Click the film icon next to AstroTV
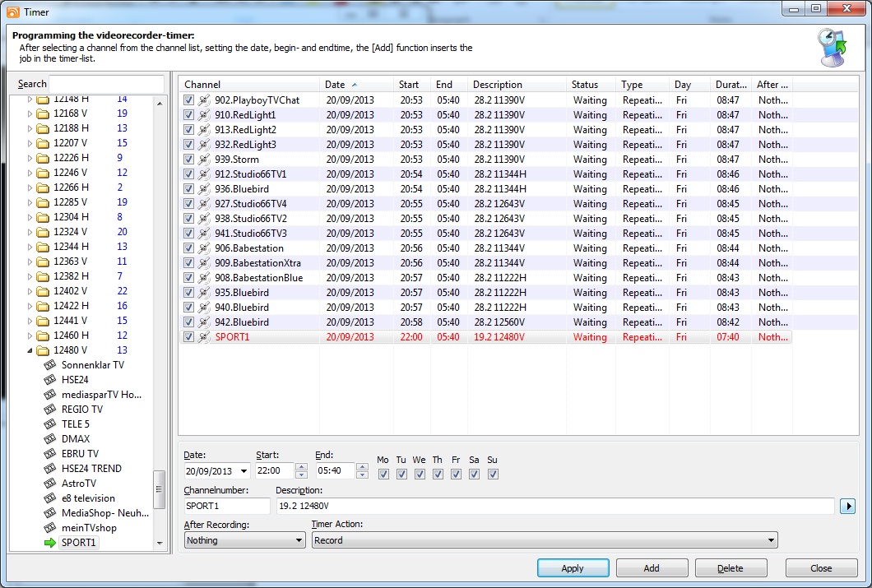Viewport: 872px width, 588px height. point(50,484)
